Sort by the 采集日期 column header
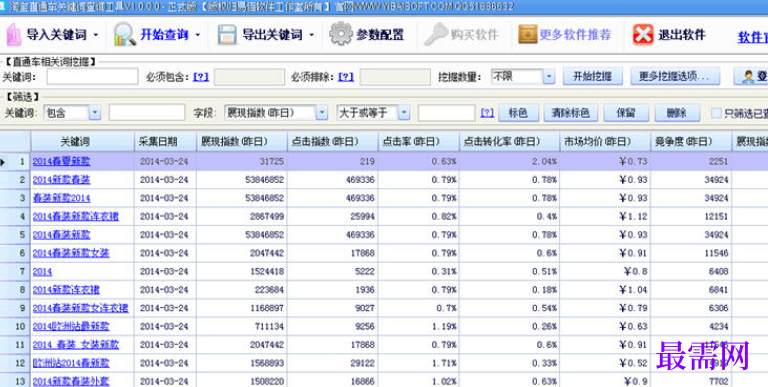The width and height of the screenshot is (768, 387). click(x=166, y=142)
